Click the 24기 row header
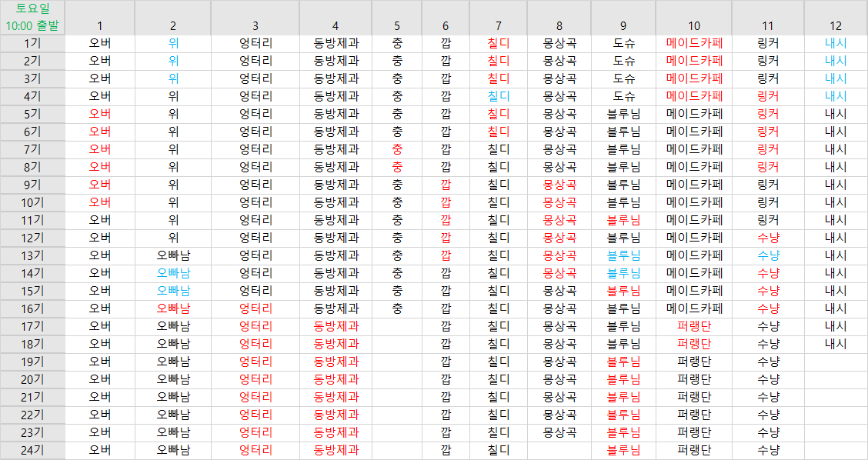 click(32, 450)
